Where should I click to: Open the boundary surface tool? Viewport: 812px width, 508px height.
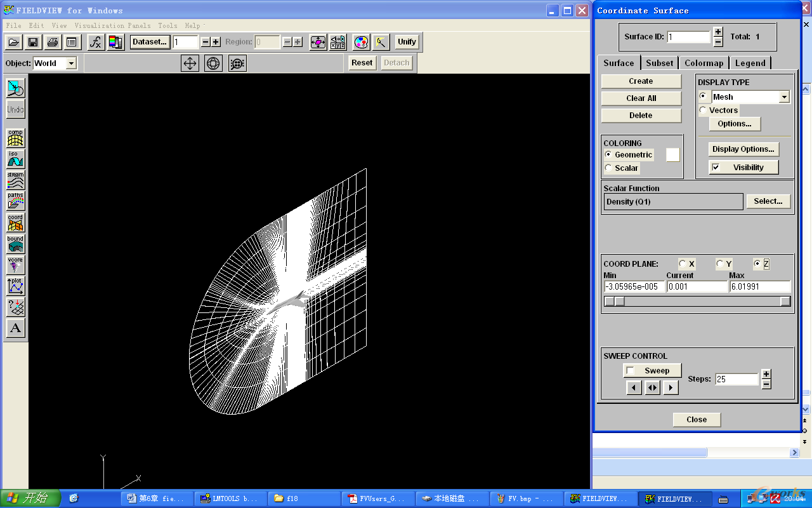click(15, 244)
